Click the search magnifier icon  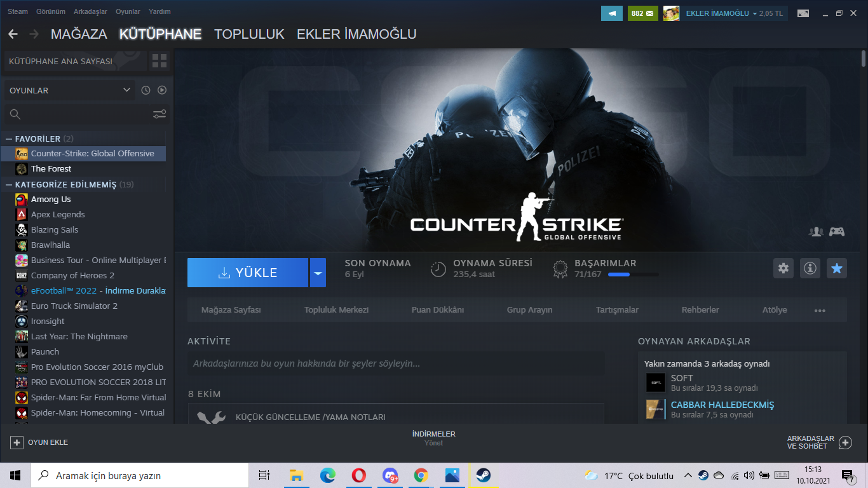[x=15, y=114]
